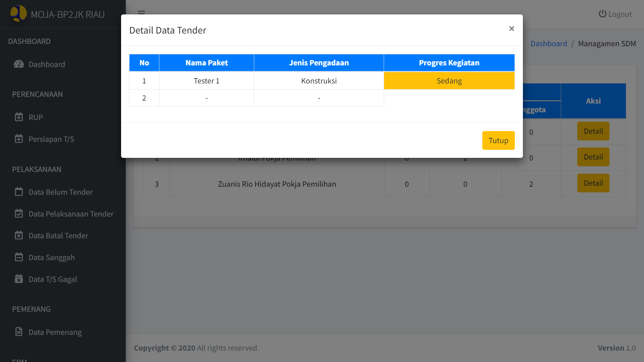The image size is (644, 362).
Task: Click the Persiapan T/S calendar icon
Action: [19, 139]
